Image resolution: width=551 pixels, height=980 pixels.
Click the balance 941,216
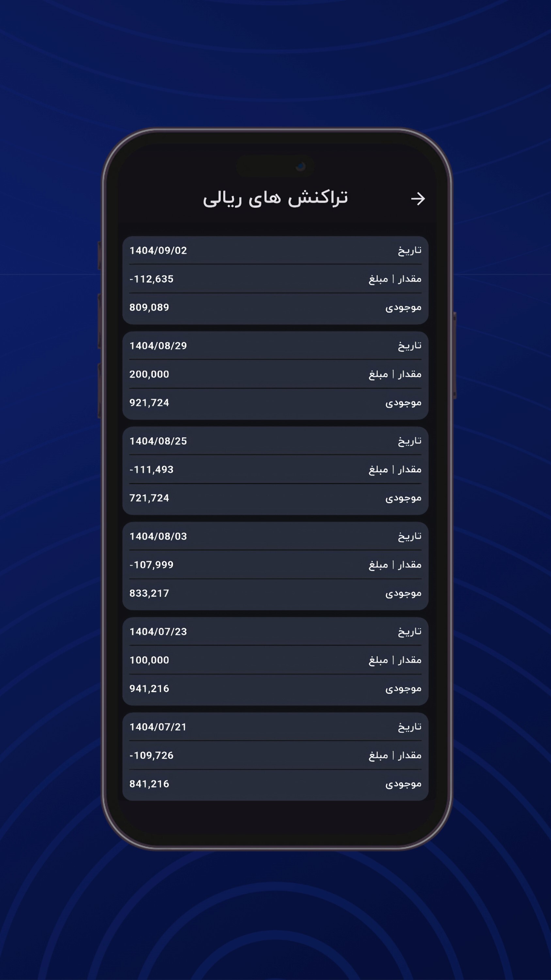(x=149, y=688)
